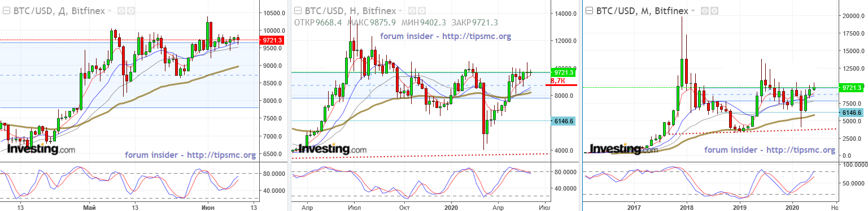Click the 20000.0 axis value on monthly chart
This screenshot has width=868, height=211.
(853, 16)
